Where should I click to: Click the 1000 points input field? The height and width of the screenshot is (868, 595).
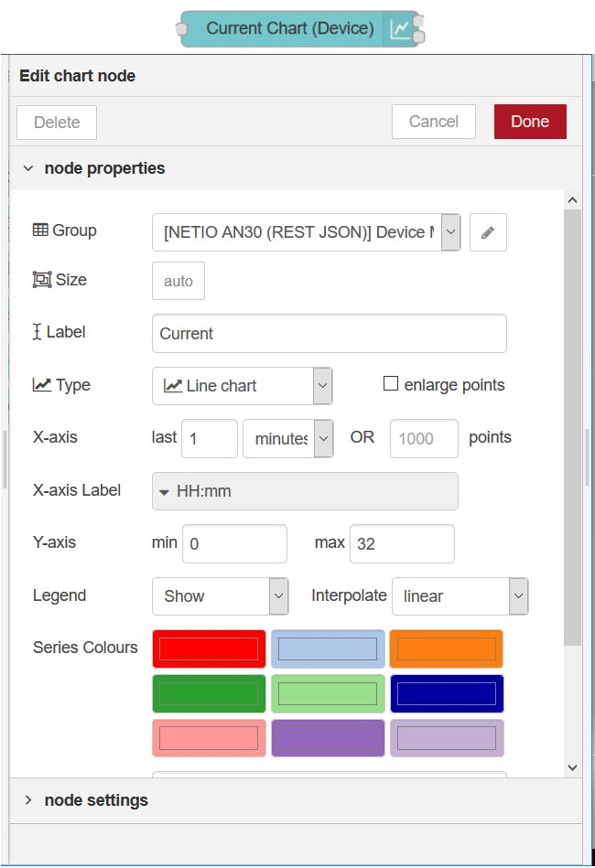coord(424,438)
